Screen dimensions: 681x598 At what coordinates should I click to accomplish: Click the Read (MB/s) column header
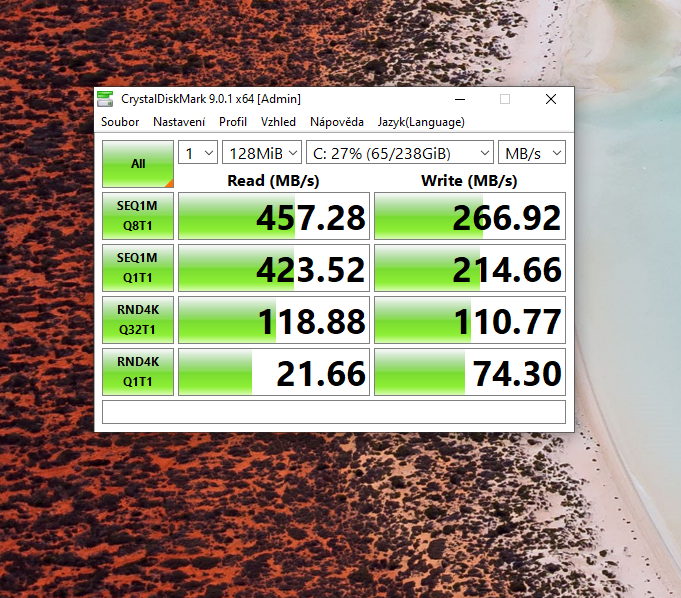[273, 180]
